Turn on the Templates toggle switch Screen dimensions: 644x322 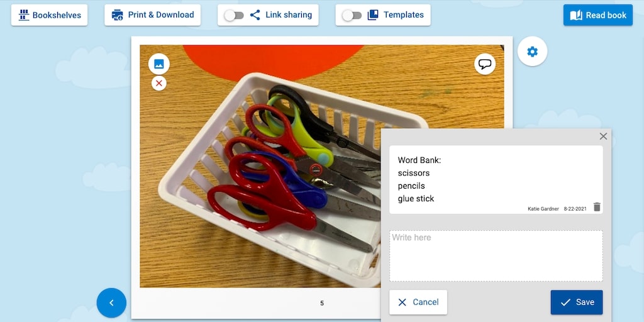(352, 16)
